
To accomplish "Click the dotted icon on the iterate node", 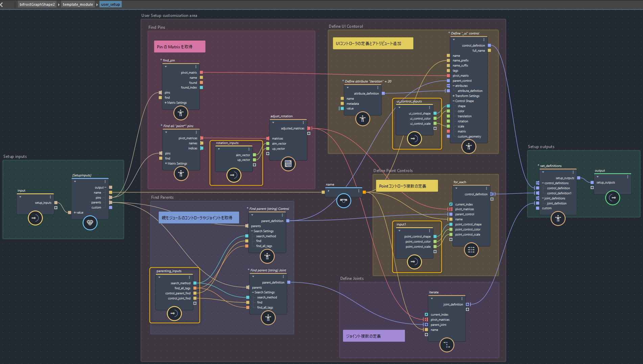I will (446, 345).
